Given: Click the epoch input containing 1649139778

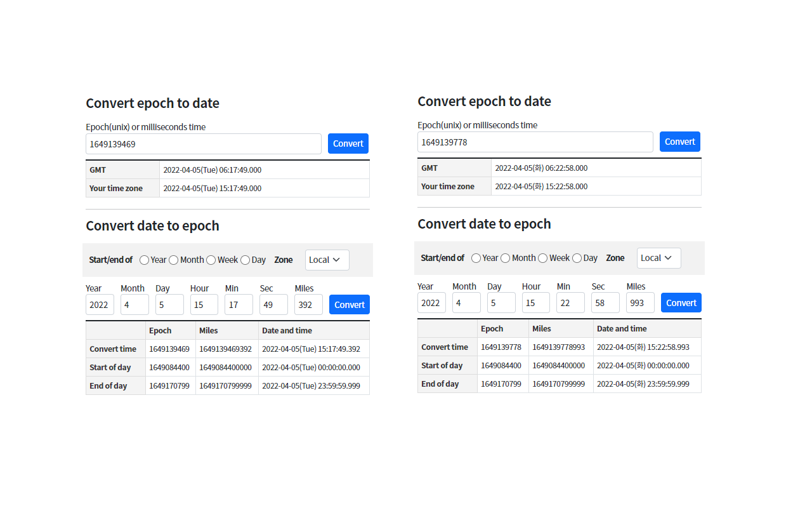Looking at the screenshot, I should click(x=535, y=141).
